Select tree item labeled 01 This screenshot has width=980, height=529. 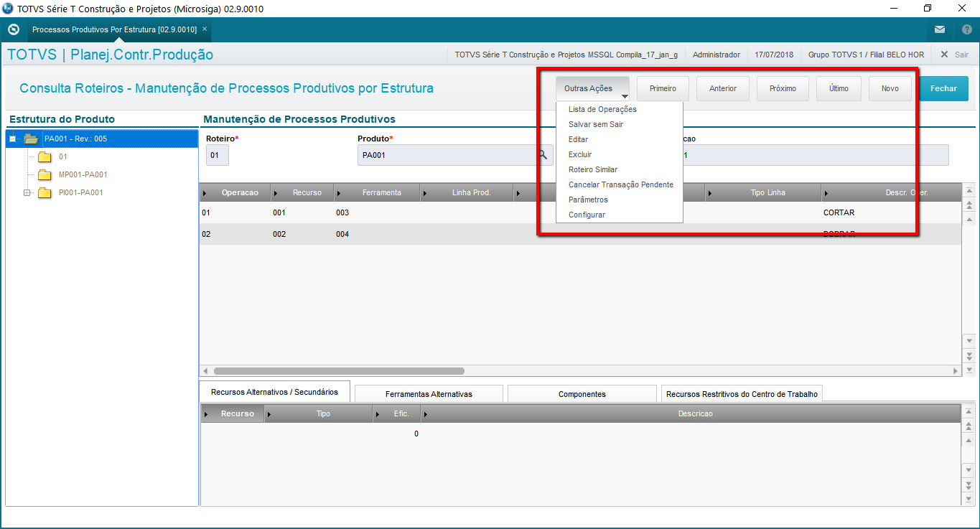[63, 156]
